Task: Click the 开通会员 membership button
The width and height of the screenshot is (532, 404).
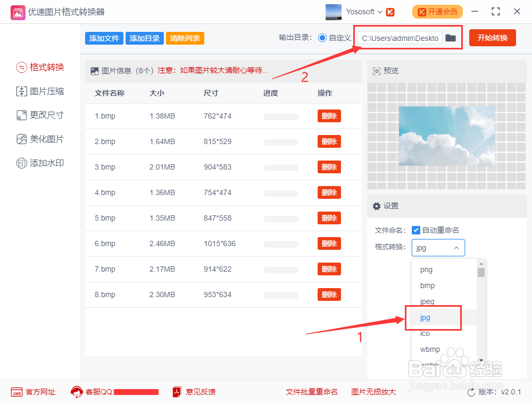Action: point(437,12)
